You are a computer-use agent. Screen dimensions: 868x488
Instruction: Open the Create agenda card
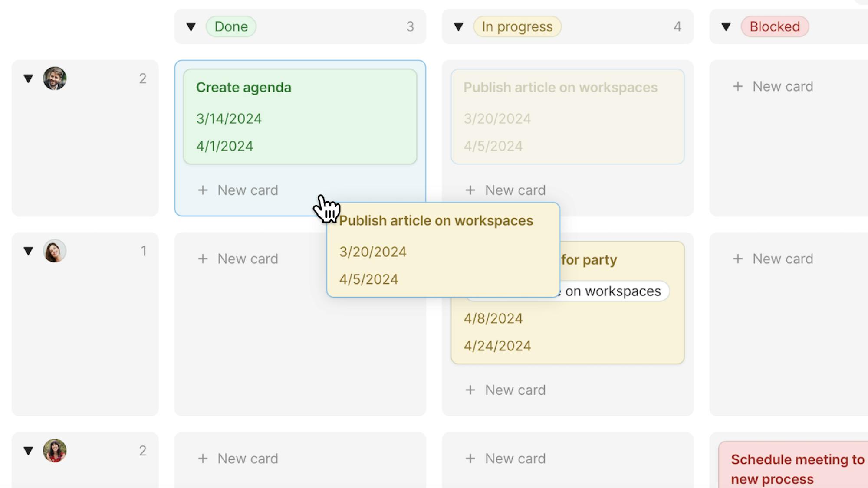(x=300, y=116)
